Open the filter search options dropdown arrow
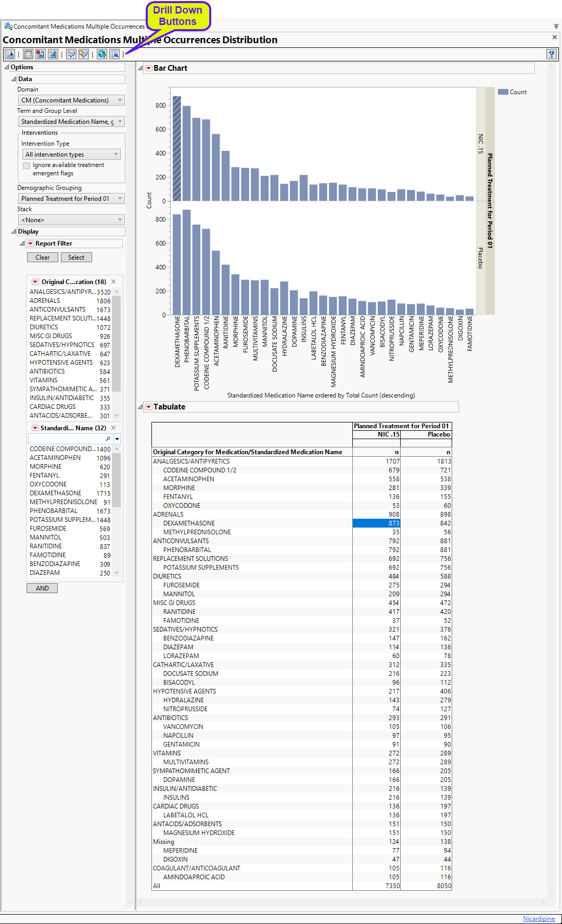The height and width of the screenshot is (924, 562). pyautogui.click(x=117, y=439)
